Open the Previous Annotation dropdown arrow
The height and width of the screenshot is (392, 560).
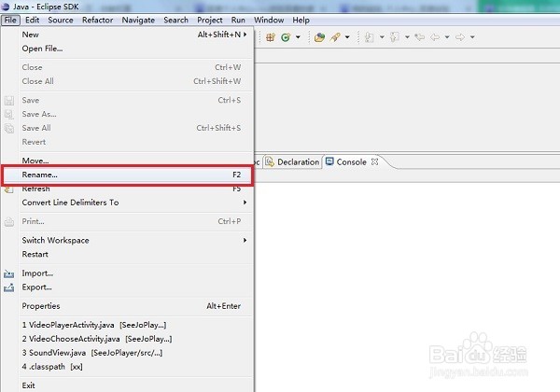[x=407, y=37]
